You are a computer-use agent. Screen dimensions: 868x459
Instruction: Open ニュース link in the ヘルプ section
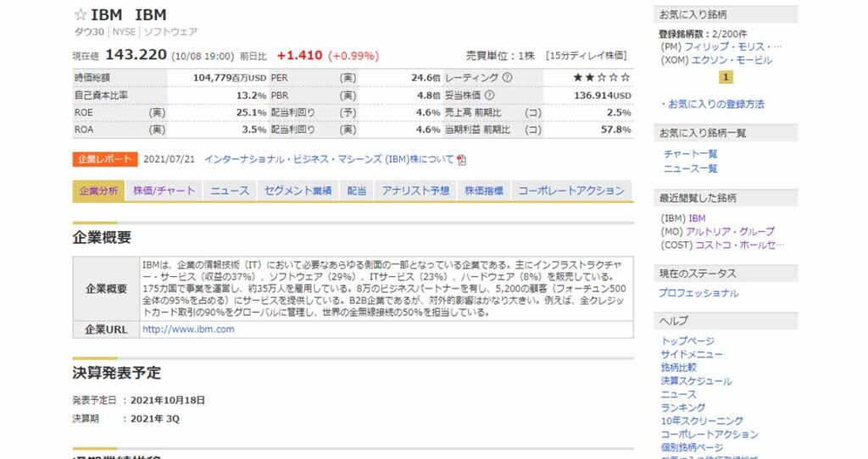tap(679, 395)
